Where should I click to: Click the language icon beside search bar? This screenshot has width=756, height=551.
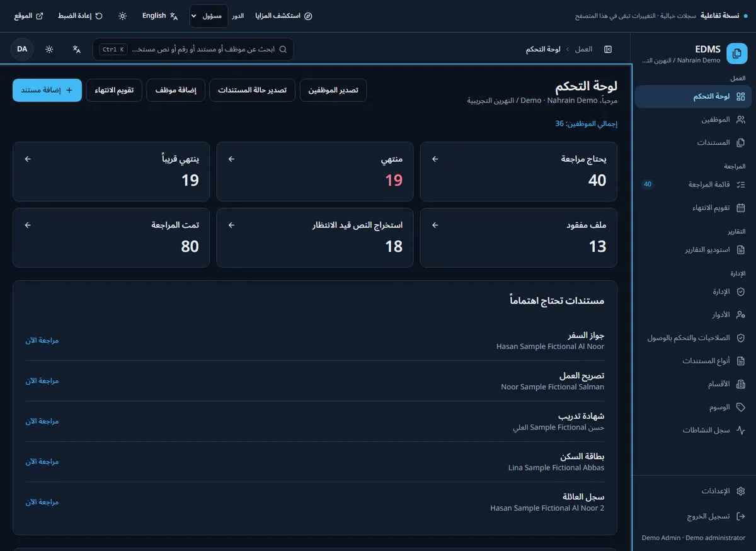[76, 49]
